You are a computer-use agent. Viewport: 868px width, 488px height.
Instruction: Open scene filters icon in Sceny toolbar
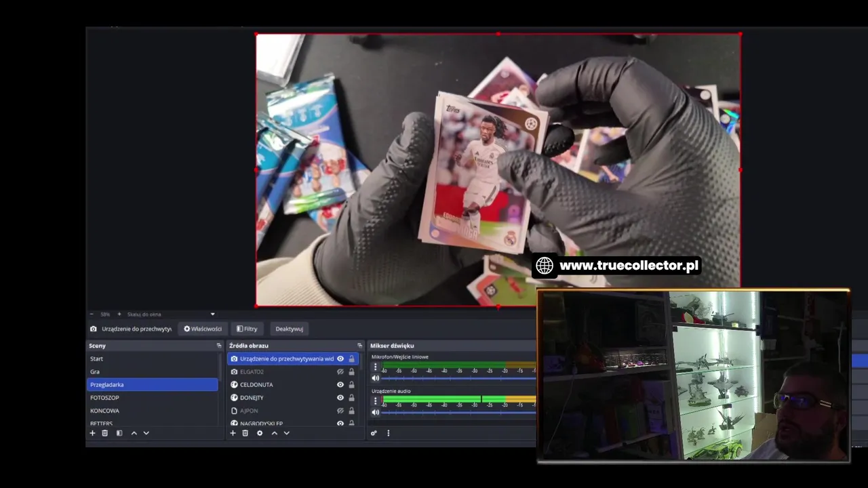tap(119, 433)
